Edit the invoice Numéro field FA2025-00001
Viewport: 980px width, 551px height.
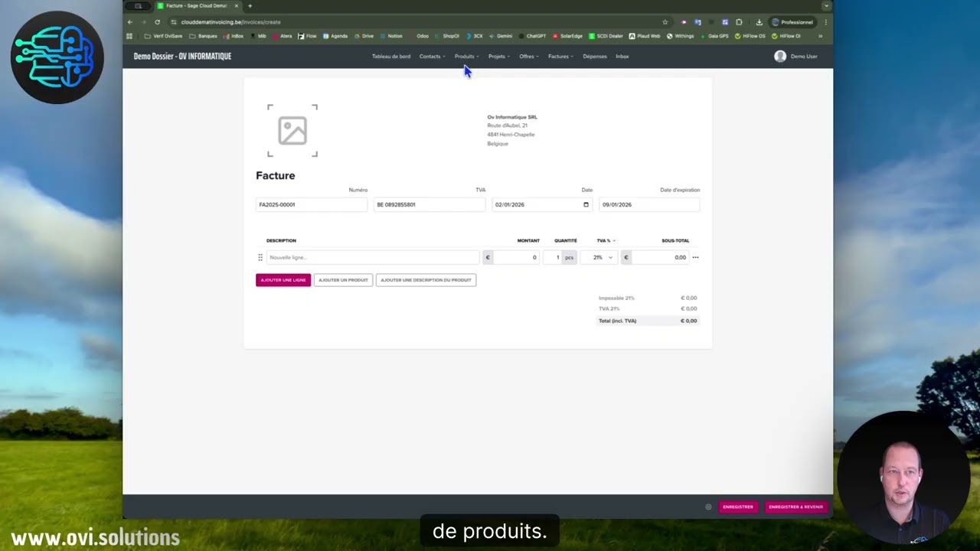click(312, 204)
